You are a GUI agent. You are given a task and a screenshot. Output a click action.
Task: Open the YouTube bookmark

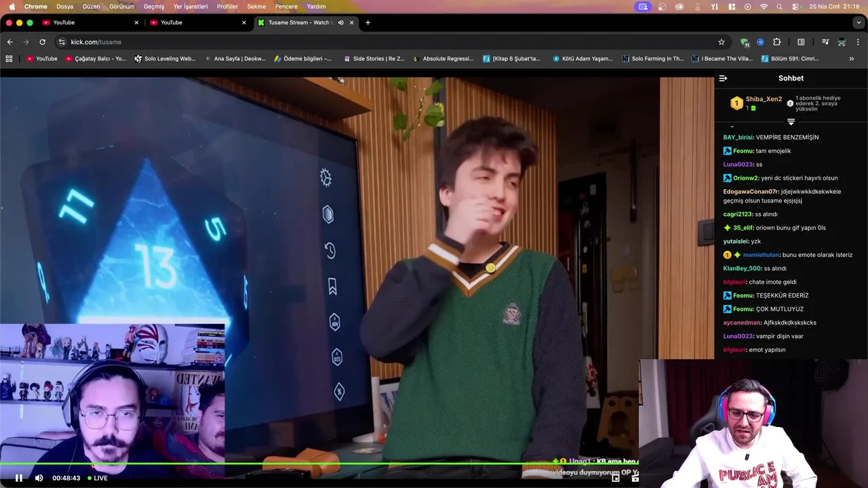tap(42, 59)
